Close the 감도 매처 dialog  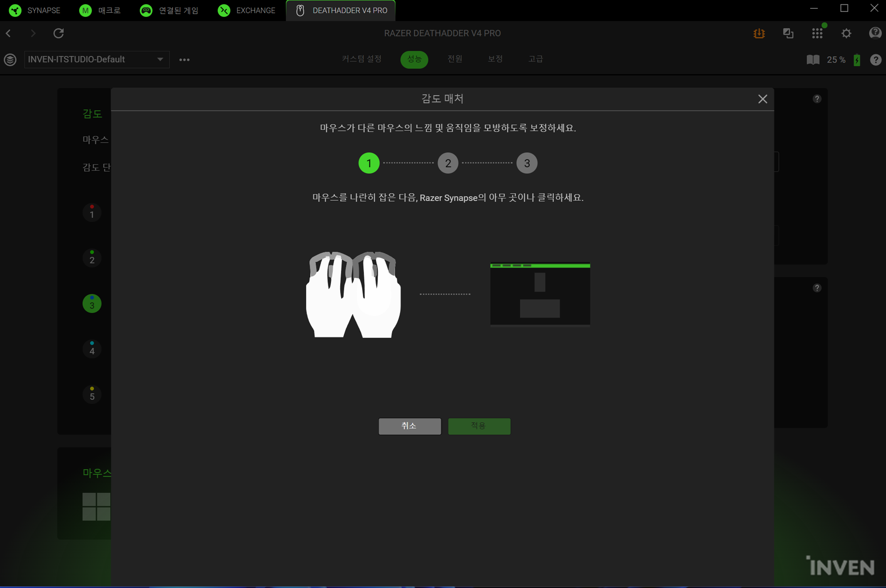coord(762,99)
